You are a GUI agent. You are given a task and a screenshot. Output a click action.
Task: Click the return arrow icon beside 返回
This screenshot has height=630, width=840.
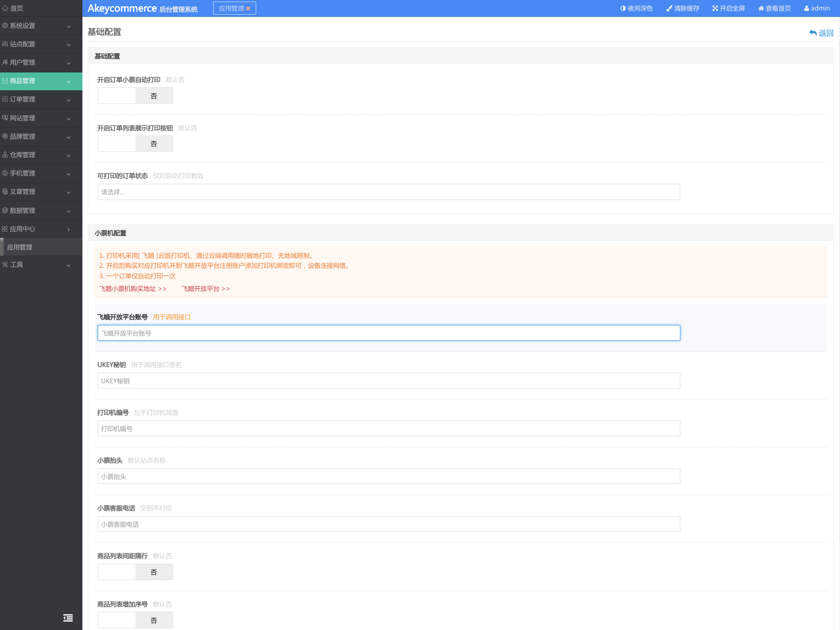point(813,33)
